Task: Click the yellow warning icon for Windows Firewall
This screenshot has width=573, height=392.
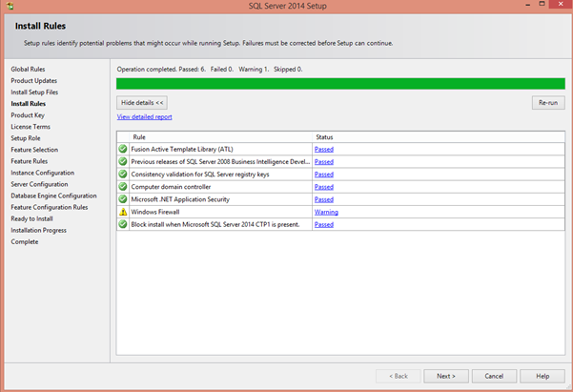Action: point(123,212)
